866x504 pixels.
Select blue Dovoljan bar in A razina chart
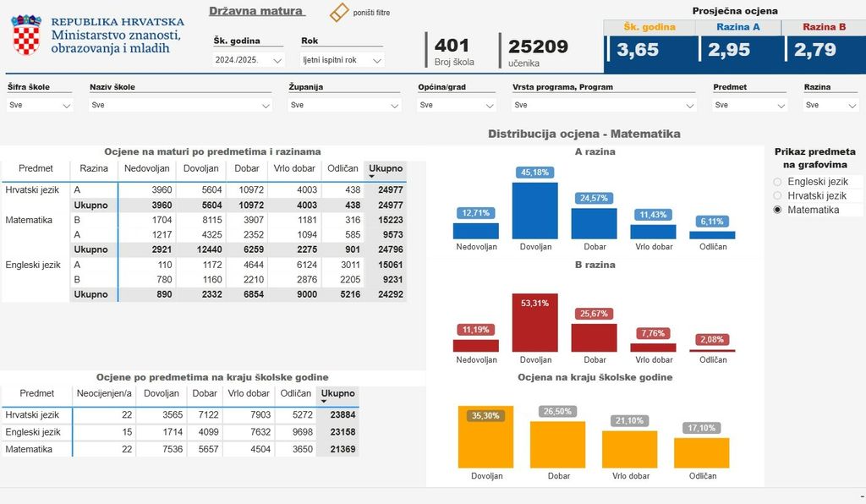tap(534, 211)
